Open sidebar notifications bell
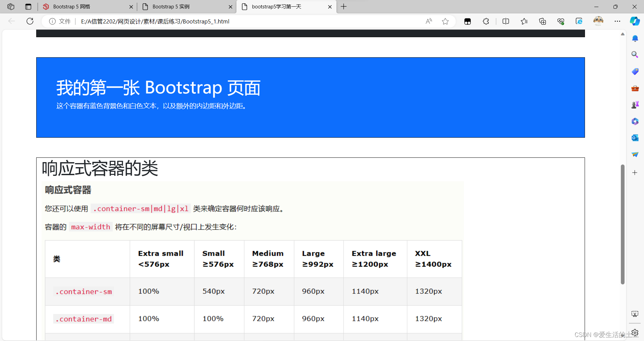Screen dimensions: 644x341 click(x=635, y=39)
